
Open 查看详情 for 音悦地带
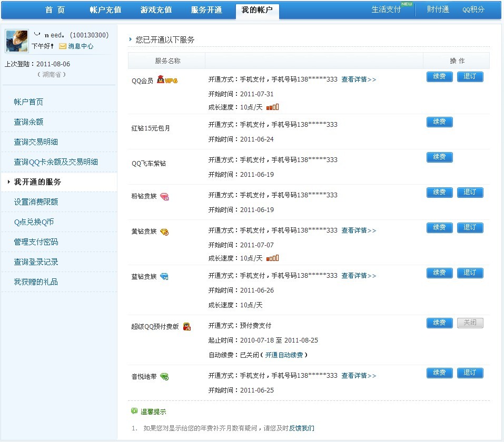[359, 376]
